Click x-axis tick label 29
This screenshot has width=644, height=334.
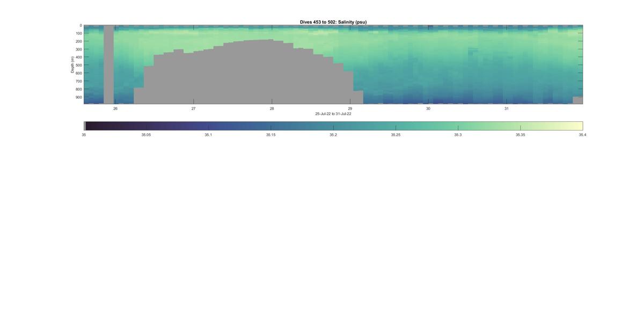pyautogui.click(x=350, y=108)
